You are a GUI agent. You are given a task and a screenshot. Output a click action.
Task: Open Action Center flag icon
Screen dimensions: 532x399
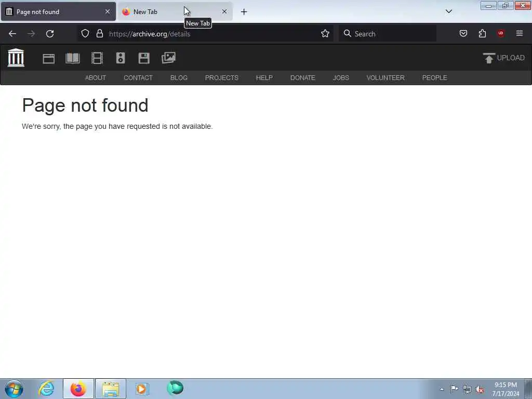click(454, 389)
